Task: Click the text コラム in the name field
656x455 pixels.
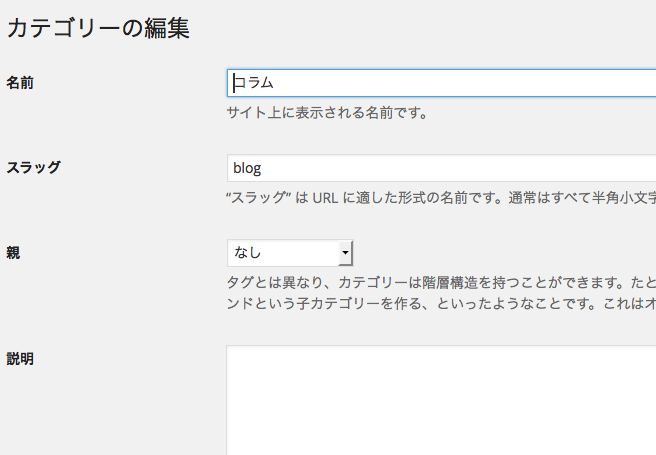Action: point(254,83)
